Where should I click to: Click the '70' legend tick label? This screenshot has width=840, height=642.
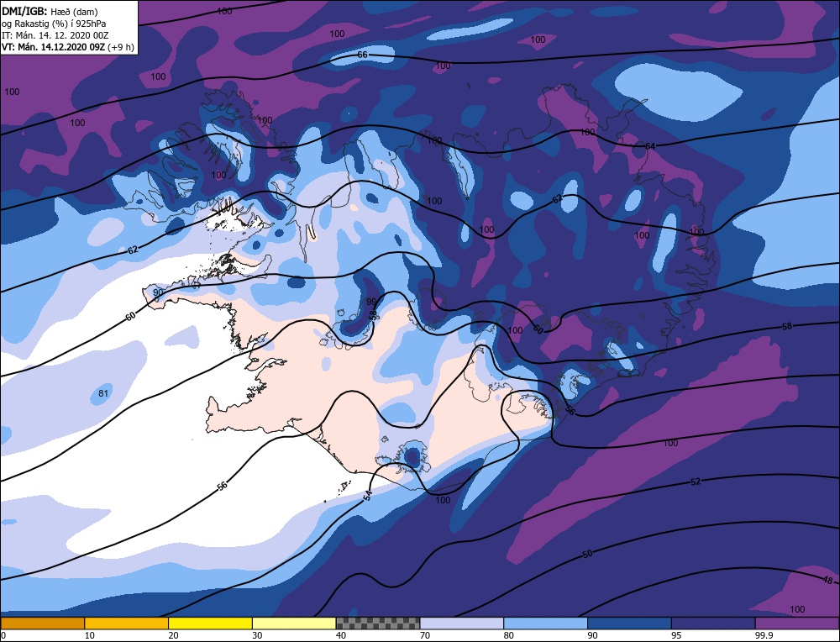coord(425,635)
